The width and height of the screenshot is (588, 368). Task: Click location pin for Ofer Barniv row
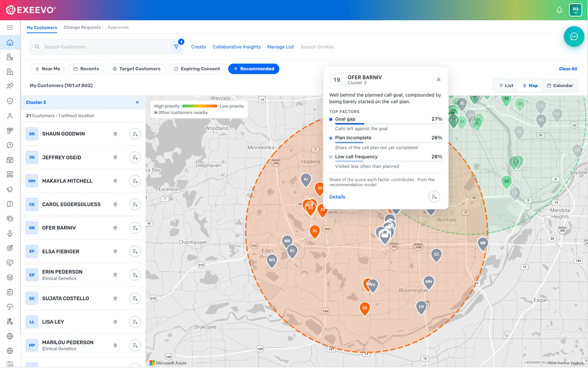pos(115,228)
